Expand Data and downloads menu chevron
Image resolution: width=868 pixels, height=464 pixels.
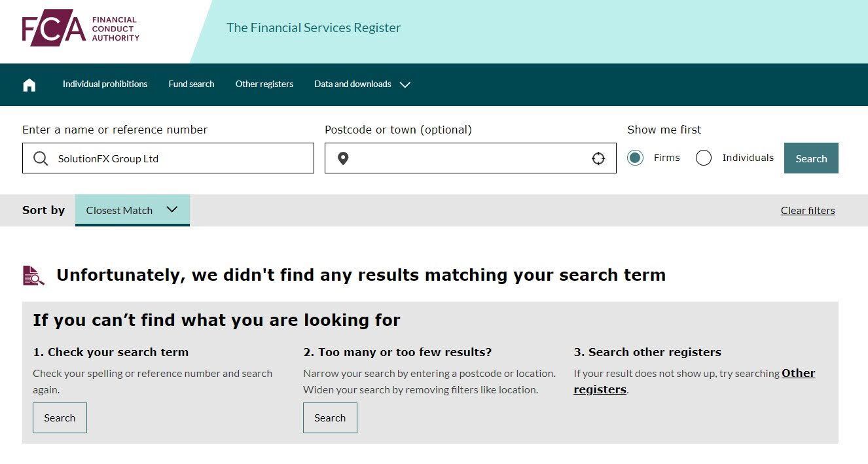[405, 84]
